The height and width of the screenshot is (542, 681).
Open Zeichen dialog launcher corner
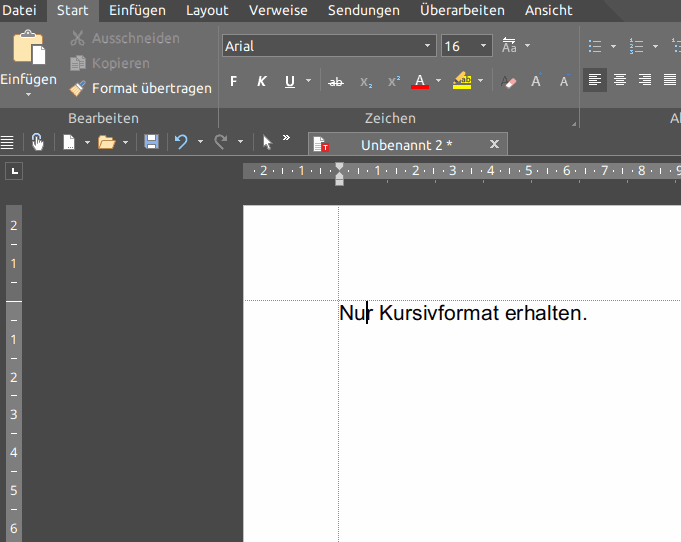tap(574, 124)
